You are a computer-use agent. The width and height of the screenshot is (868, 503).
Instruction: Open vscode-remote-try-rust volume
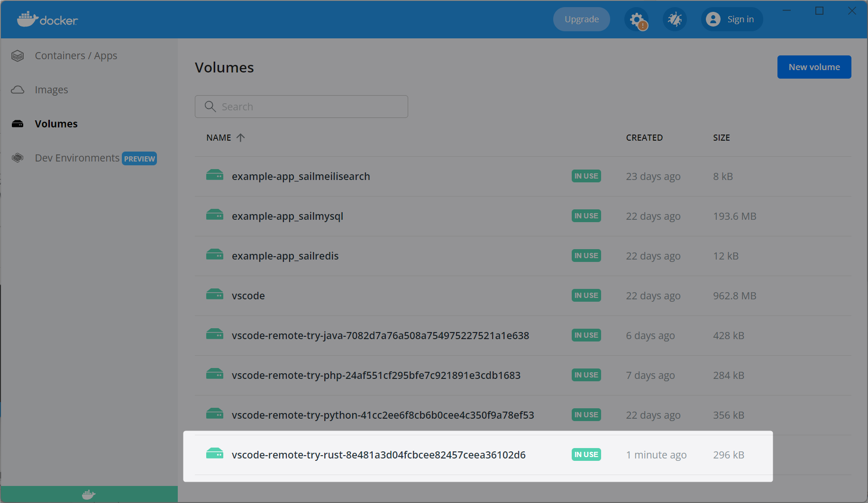(379, 455)
